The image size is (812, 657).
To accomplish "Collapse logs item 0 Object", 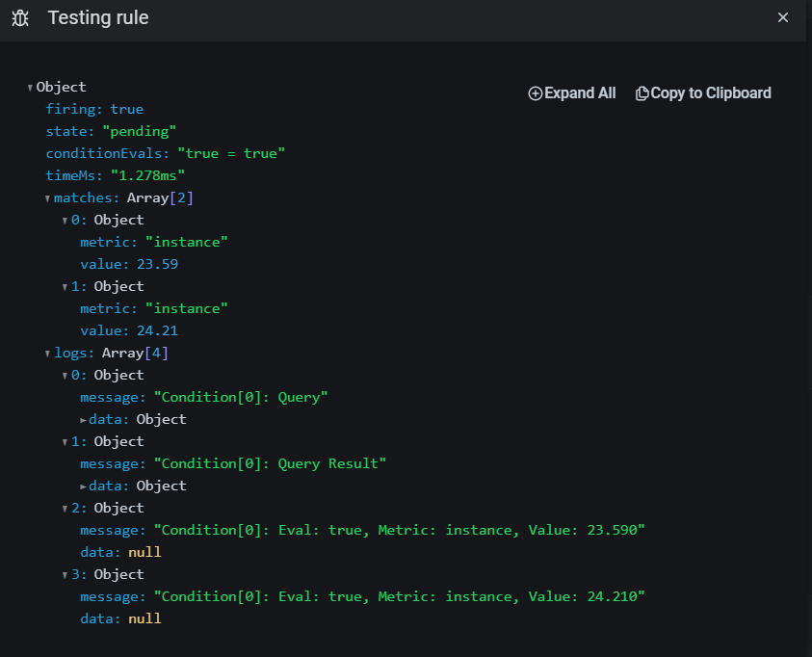I will click(x=65, y=376).
